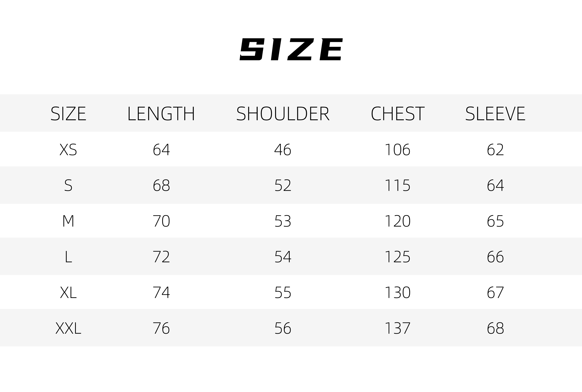Click the SLEEVE column header
This screenshot has height=392, width=582.
pyautogui.click(x=495, y=114)
